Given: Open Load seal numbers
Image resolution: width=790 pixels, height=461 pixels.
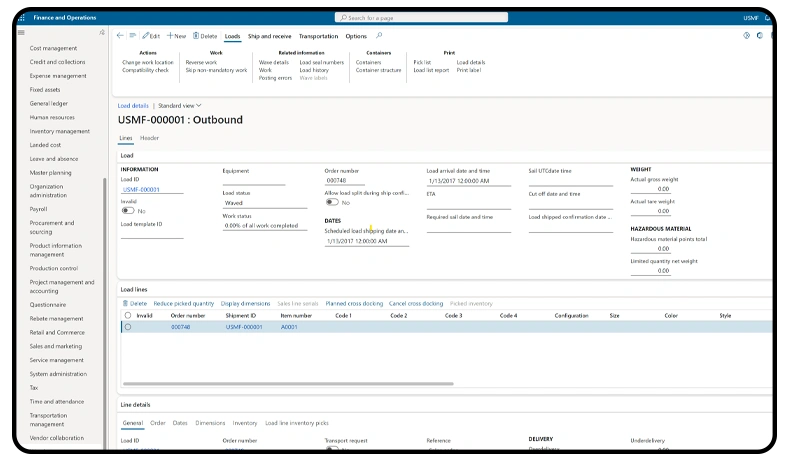Looking at the screenshot, I should (x=321, y=62).
